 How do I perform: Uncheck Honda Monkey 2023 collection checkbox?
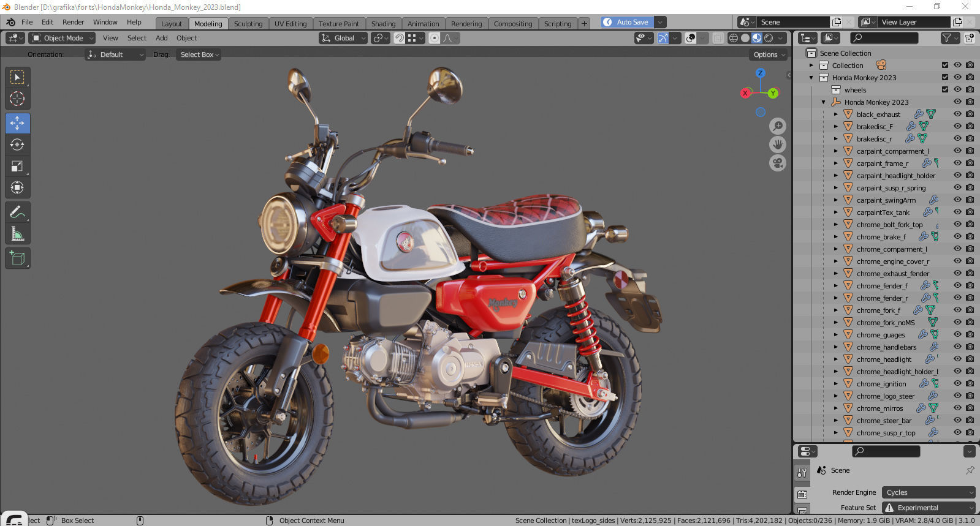pos(945,77)
